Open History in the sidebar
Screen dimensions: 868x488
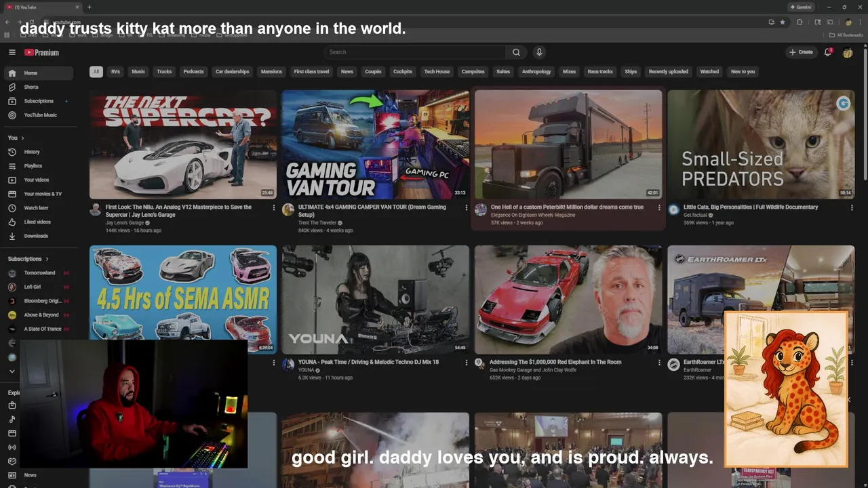pyautogui.click(x=39, y=152)
